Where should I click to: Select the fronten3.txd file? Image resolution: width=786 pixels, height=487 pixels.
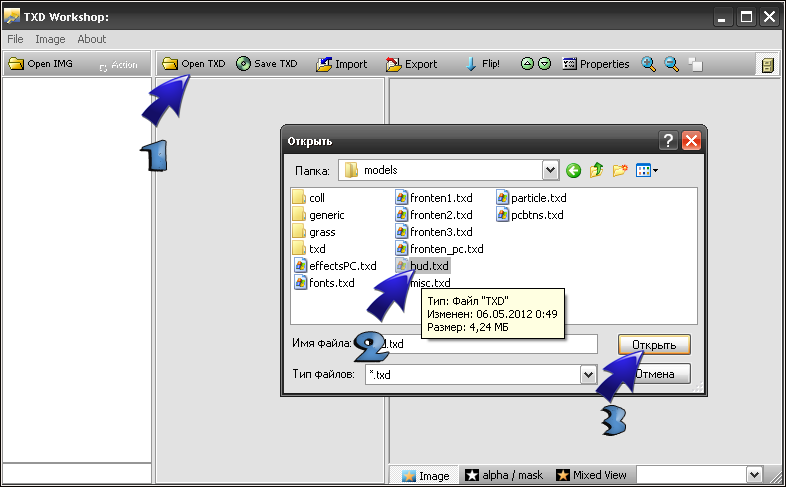(x=434, y=232)
